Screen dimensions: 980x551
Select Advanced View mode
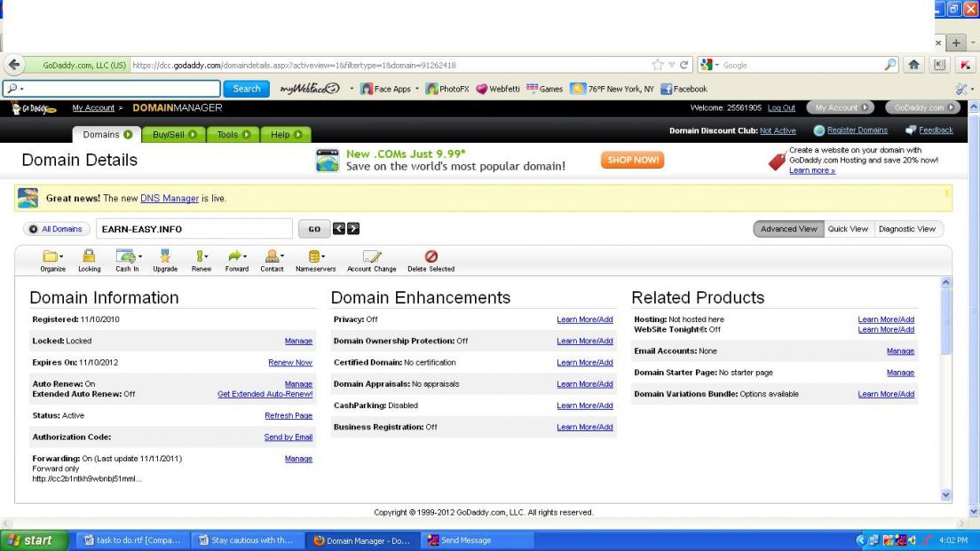(788, 229)
